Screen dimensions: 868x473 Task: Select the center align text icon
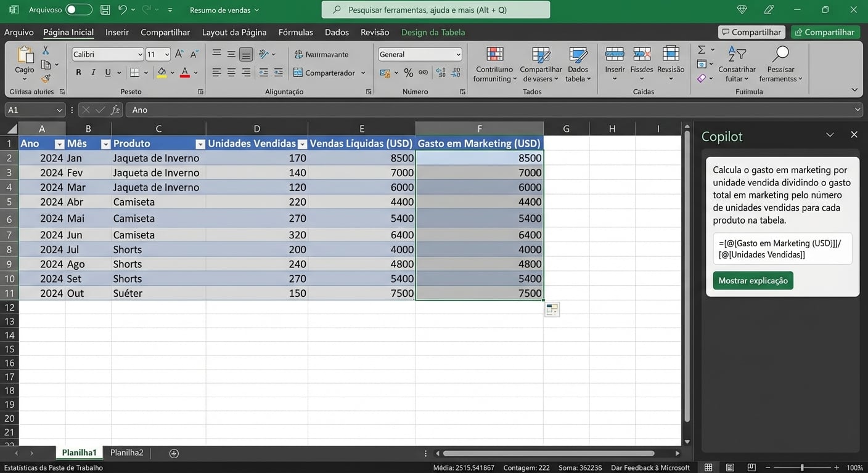[231, 73]
